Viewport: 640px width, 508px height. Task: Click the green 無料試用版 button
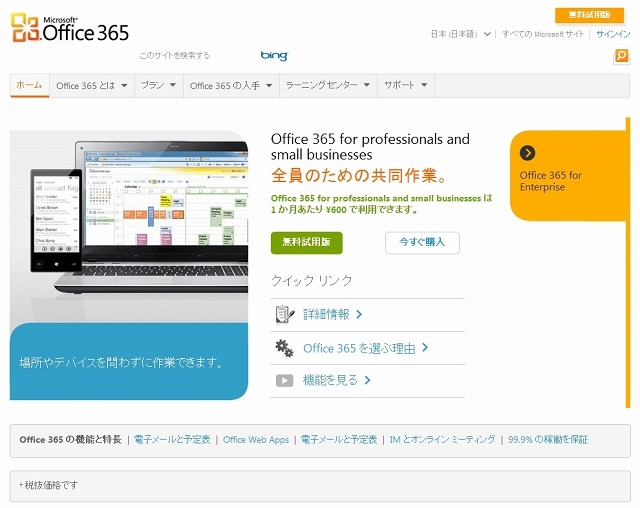coord(307,242)
